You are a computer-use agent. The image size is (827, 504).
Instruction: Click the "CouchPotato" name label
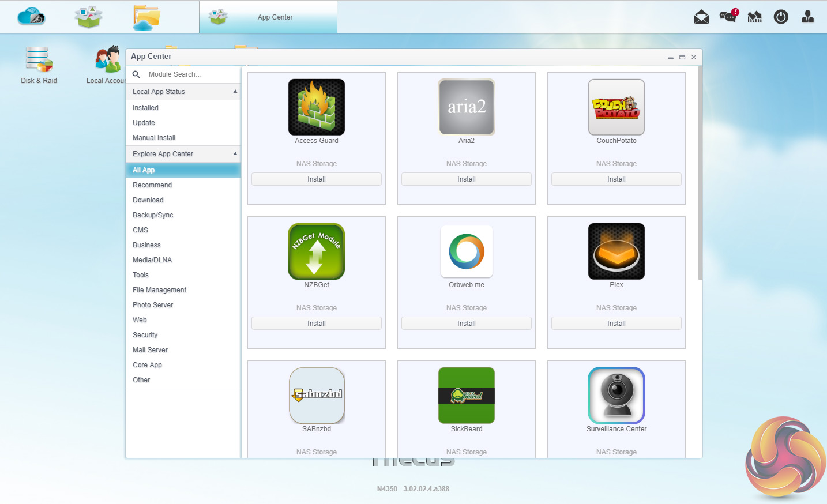coord(617,141)
